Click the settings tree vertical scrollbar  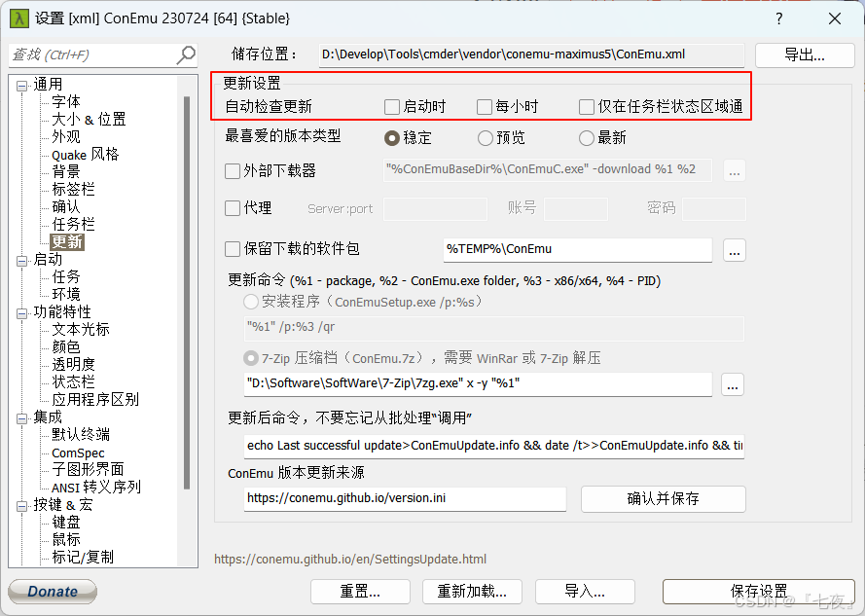click(x=187, y=293)
